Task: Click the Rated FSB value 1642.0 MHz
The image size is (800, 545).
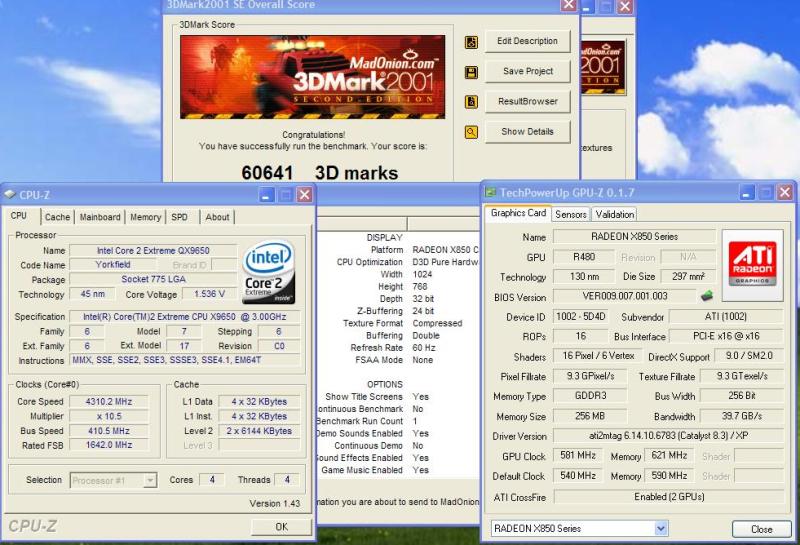Action: pyautogui.click(x=109, y=445)
